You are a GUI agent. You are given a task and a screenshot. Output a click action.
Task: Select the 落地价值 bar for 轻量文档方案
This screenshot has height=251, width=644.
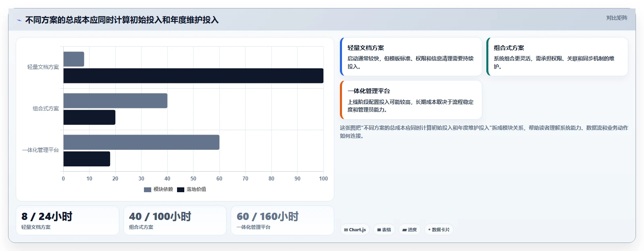point(193,76)
